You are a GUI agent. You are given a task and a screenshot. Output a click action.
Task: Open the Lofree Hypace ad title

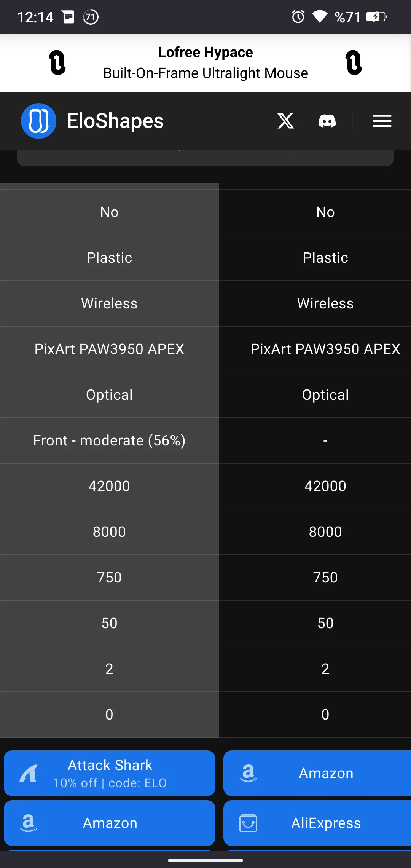(205, 53)
